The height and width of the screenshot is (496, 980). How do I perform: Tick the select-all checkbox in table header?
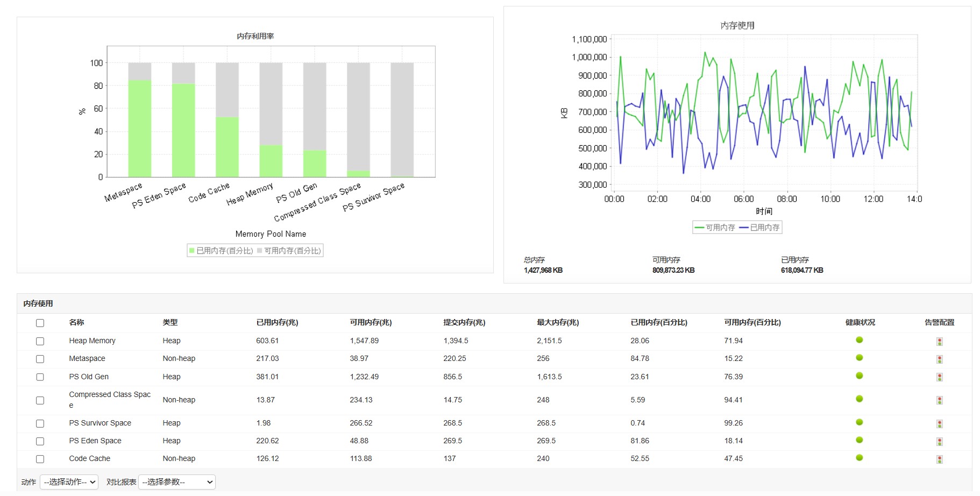point(40,323)
